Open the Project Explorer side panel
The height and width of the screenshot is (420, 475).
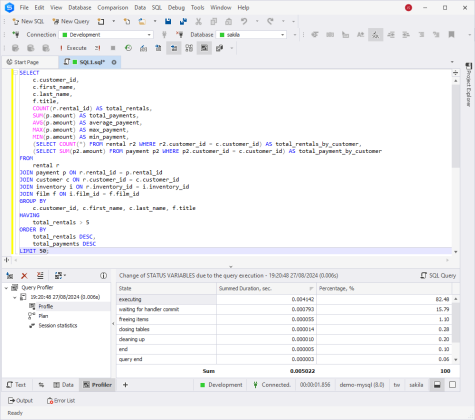[x=468, y=85]
